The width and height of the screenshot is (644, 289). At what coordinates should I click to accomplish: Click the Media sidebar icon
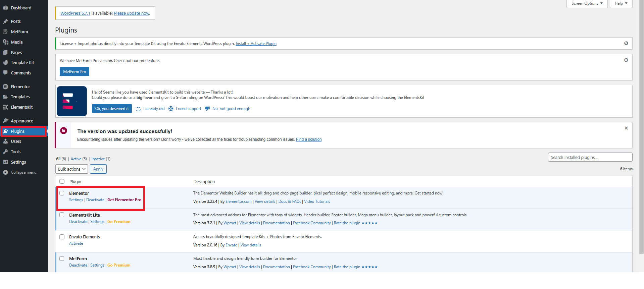[x=5, y=42]
